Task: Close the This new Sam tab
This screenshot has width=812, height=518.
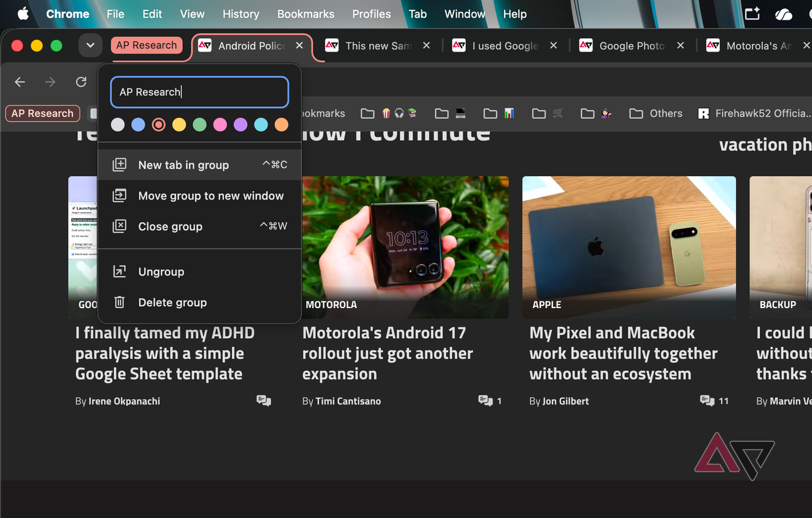Action: coord(426,45)
